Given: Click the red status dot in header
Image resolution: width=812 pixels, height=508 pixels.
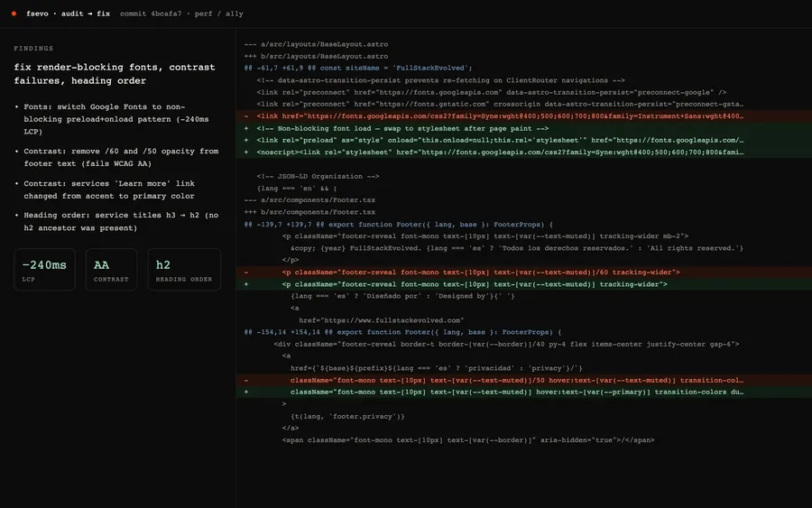Looking at the screenshot, I should (14, 14).
